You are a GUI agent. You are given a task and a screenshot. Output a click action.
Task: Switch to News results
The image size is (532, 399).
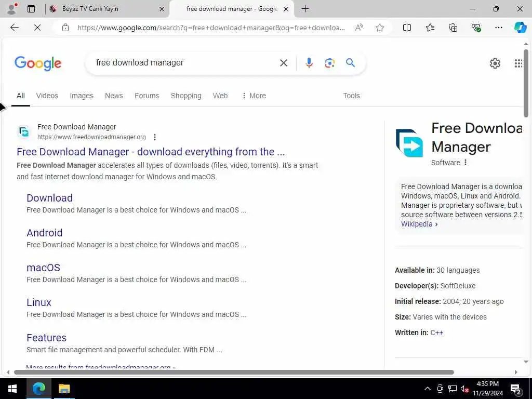tap(114, 96)
